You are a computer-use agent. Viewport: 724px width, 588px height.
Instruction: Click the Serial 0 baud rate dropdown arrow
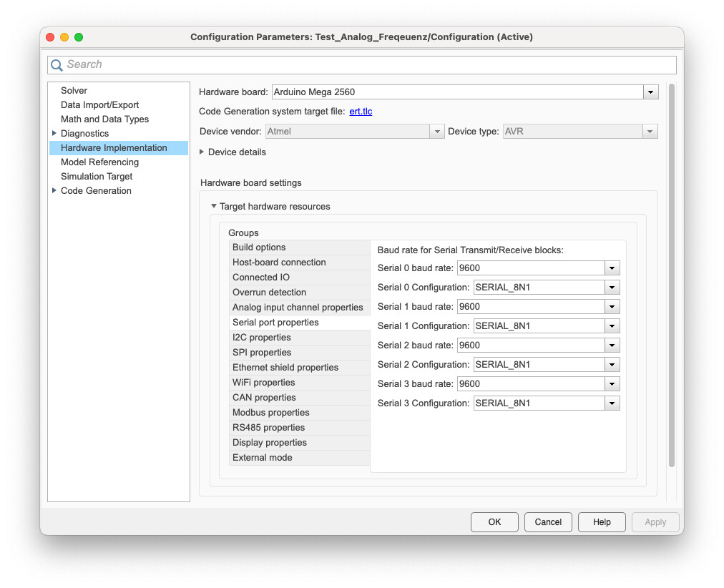point(612,268)
